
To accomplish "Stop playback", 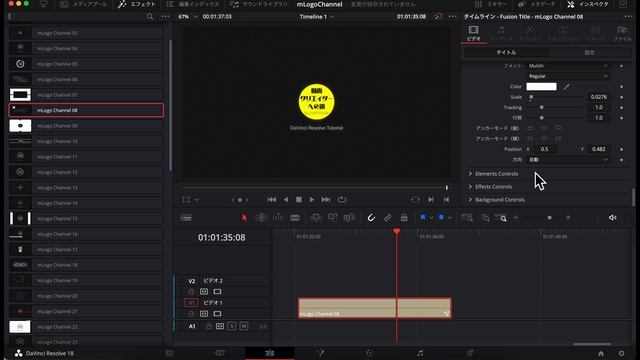I will pyautogui.click(x=299, y=200).
